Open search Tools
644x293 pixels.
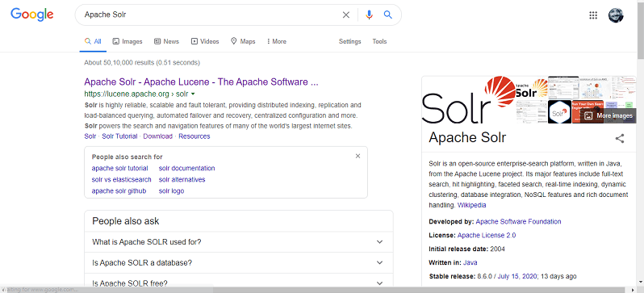(x=379, y=41)
